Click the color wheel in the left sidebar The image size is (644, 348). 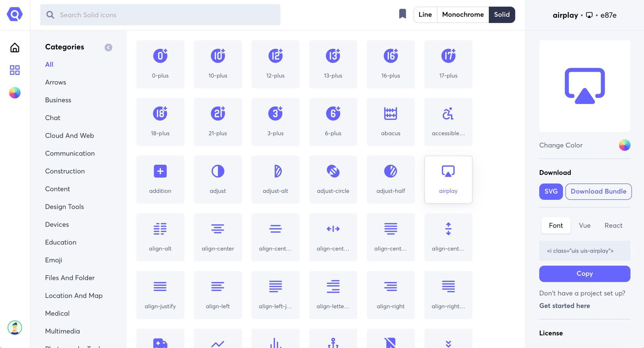point(15,93)
